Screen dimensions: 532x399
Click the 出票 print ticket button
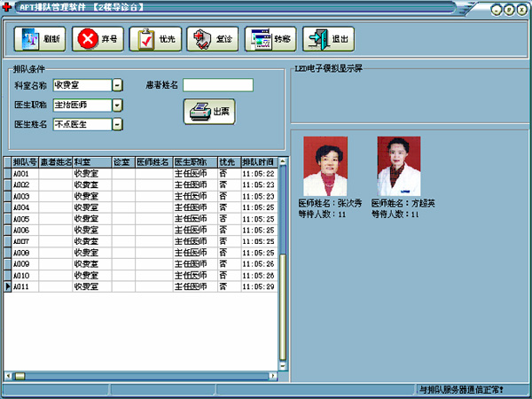[x=209, y=112]
